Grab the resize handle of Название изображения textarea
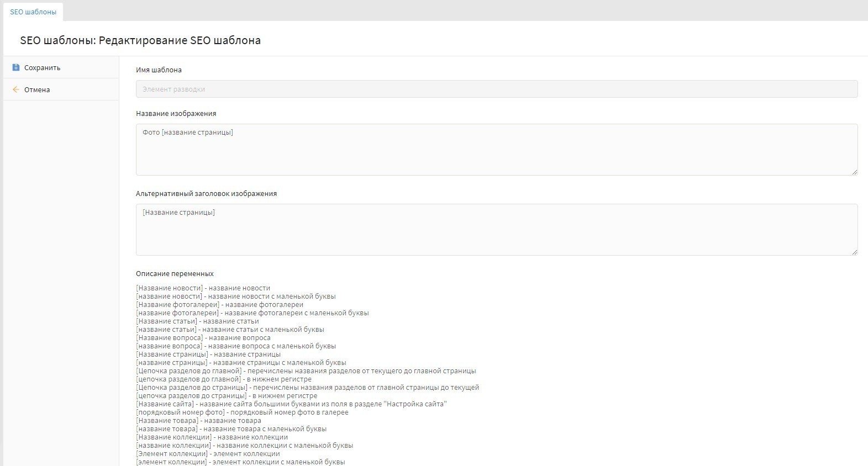Image resolution: width=868 pixels, height=466 pixels. click(x=854, y=172)
